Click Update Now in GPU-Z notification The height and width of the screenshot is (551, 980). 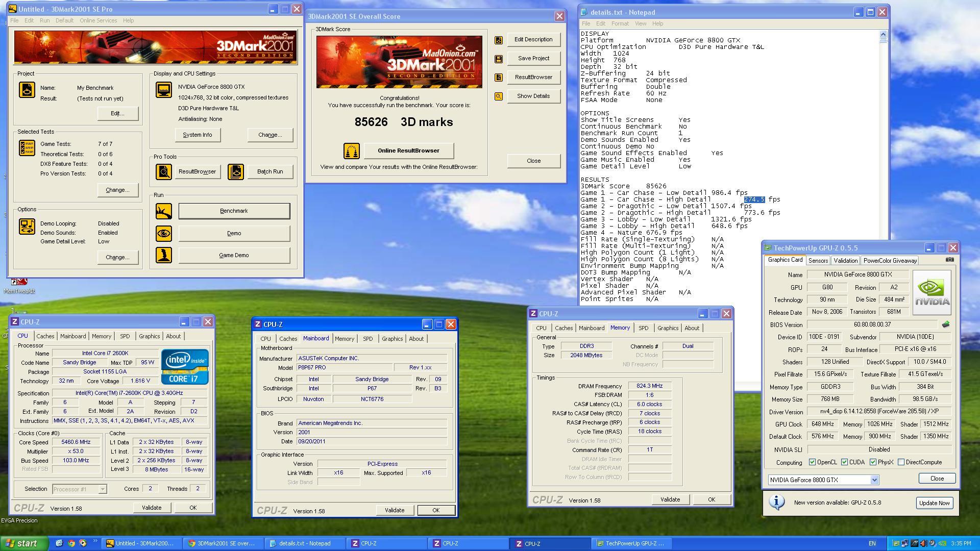(934, 503)
